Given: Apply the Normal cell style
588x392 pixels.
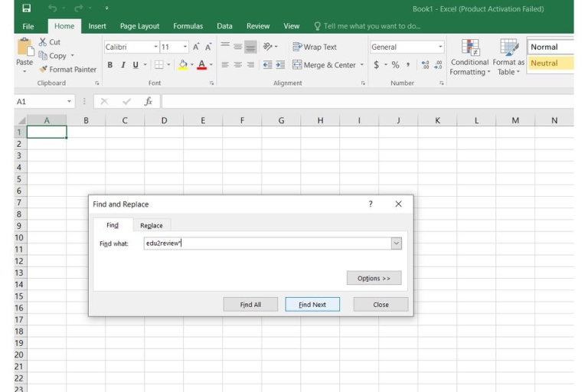Looking at the screenshot, I should [x=550, y=47].
